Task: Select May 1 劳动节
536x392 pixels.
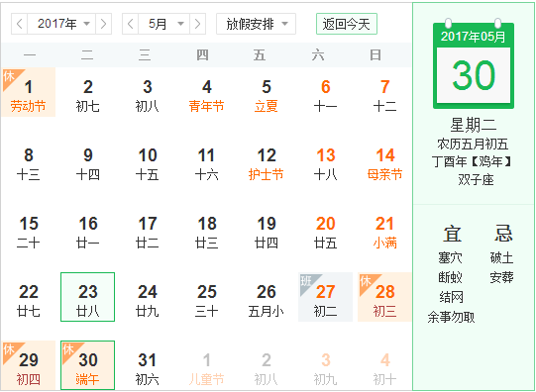Action: [29, 92]
